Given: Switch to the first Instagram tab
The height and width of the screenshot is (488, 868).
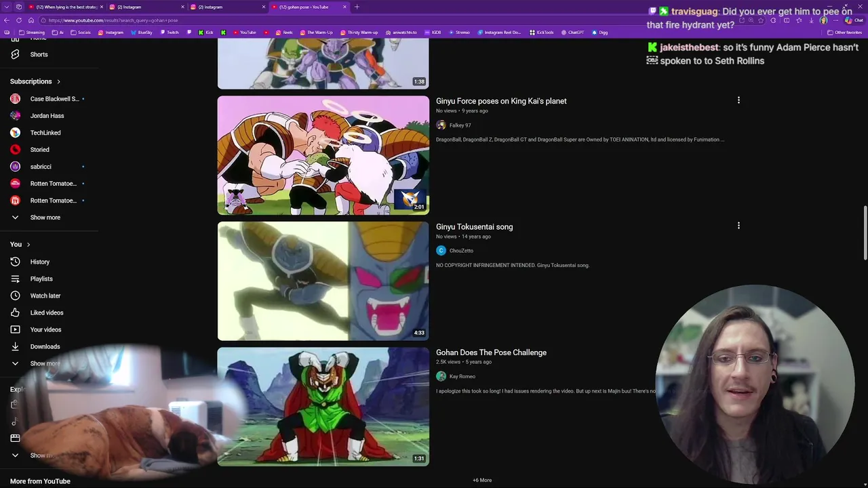Looking at the screenshot, I should pyautogui.click(x=146, y=7).
